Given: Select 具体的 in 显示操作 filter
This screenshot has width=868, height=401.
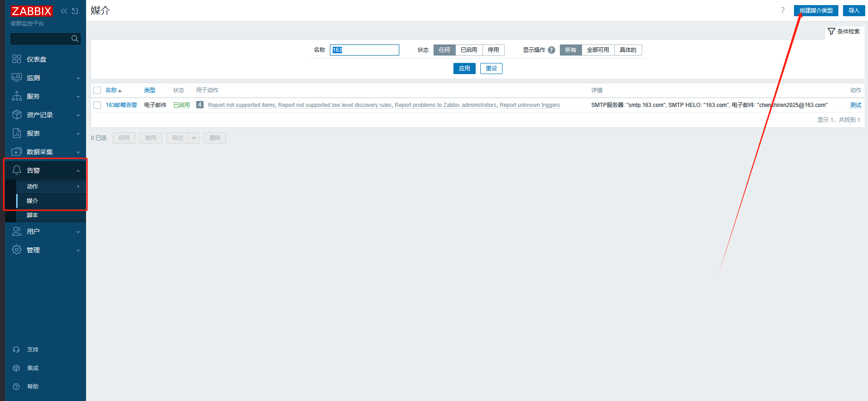Looking at the screenshot, I should click(x=628, y=50).
